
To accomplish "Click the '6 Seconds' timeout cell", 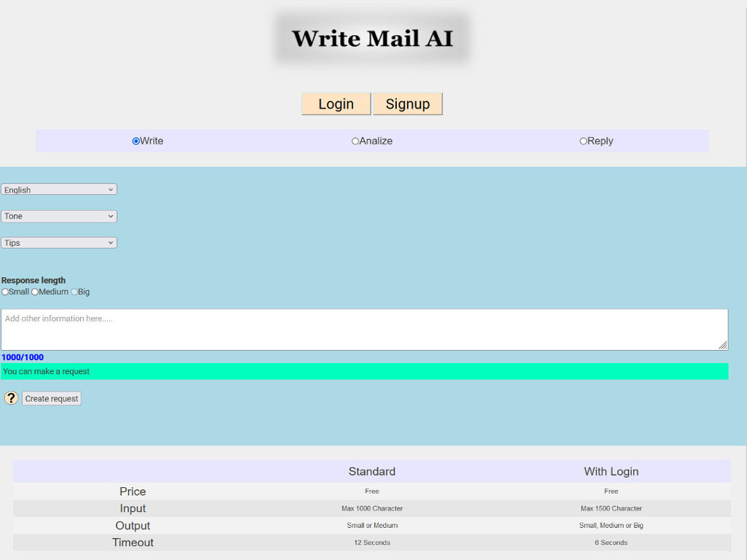I will tap(611, 542).
